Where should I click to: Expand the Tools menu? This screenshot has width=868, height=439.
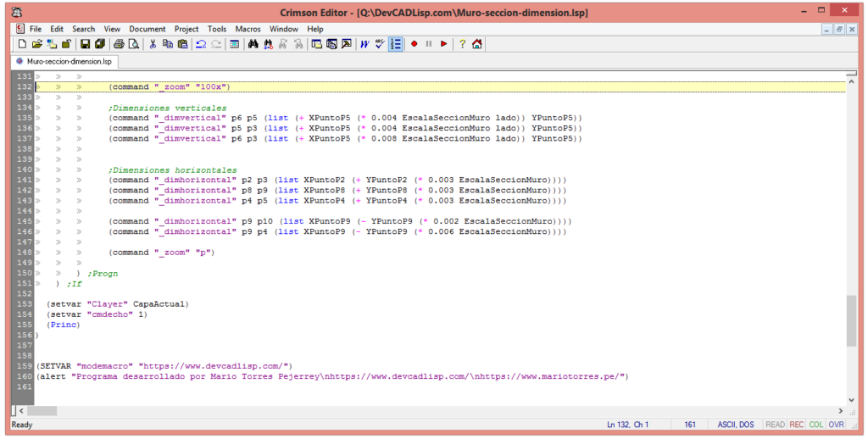(217, 29)
